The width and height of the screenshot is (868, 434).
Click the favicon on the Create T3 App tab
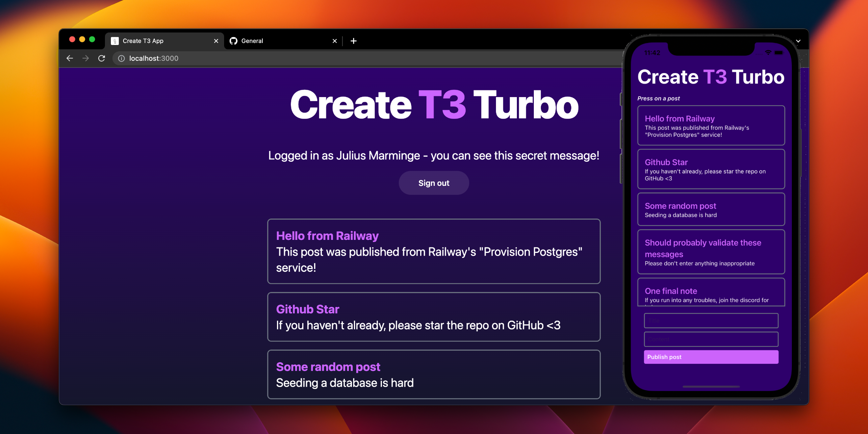[x=114, y=41]
